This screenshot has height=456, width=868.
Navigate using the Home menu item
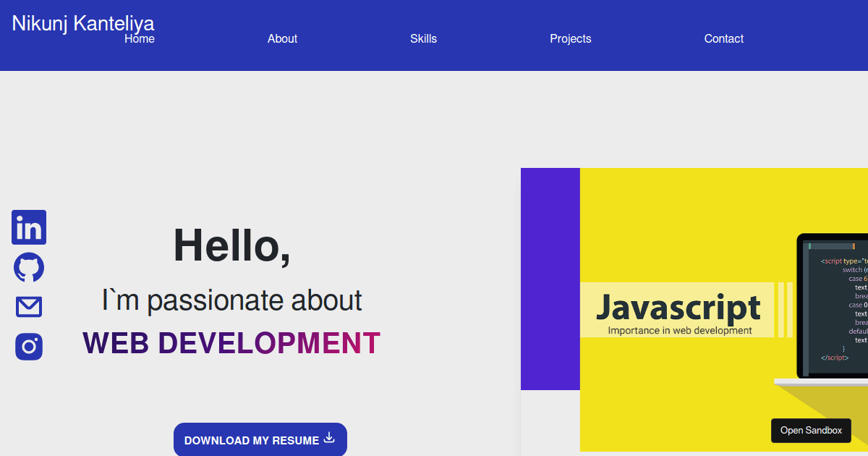pos(139,38)
